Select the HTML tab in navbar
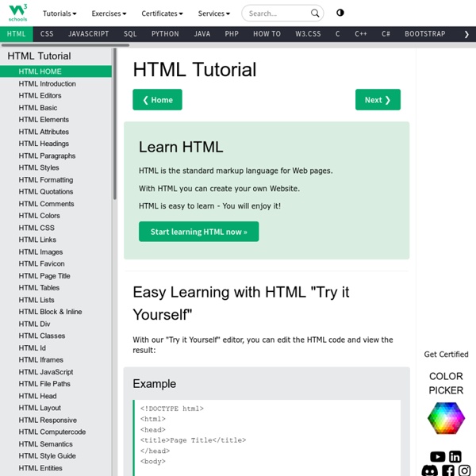The height and width of the screenshot is (476, 476). pos(17,33)
